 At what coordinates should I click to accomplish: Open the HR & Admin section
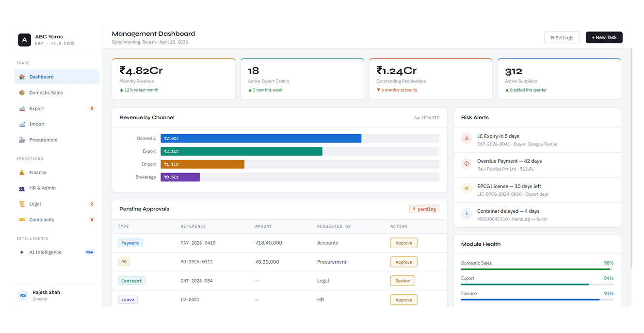tap(57, 188)
